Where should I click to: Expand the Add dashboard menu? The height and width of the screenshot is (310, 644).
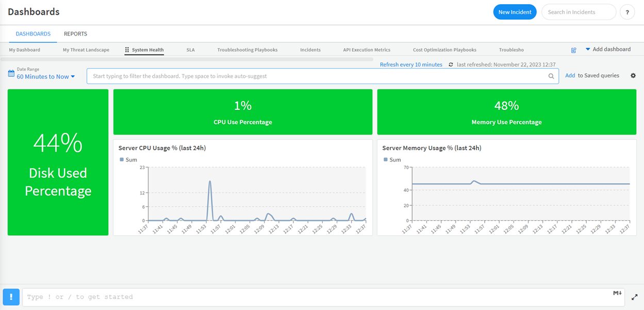[x=608, y=50]
